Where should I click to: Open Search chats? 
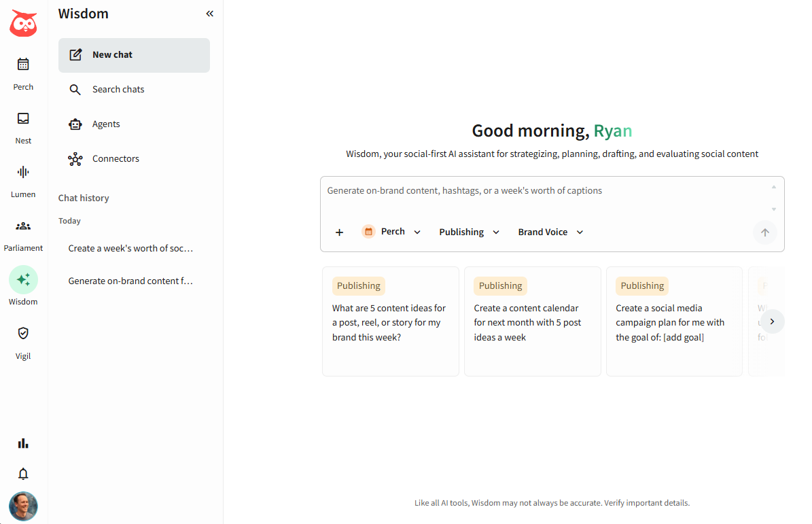coord(134,90)
